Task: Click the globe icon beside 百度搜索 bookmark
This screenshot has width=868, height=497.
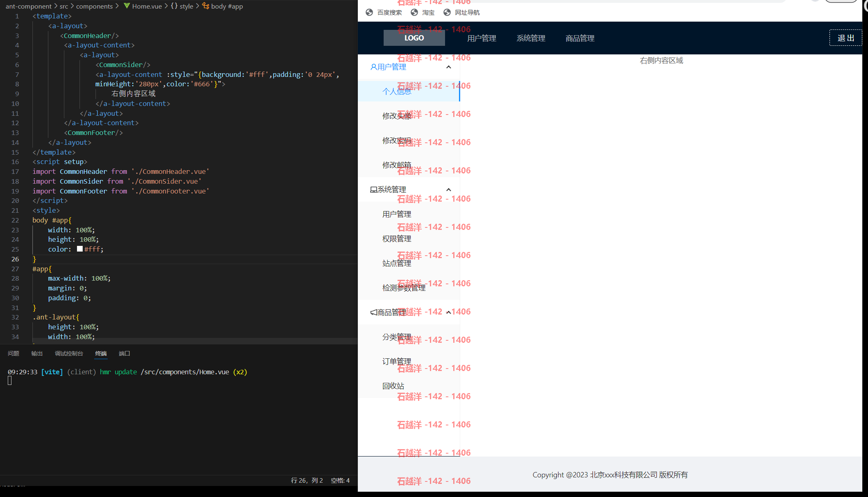Action: pyautogui.click(x=369, y=12)
